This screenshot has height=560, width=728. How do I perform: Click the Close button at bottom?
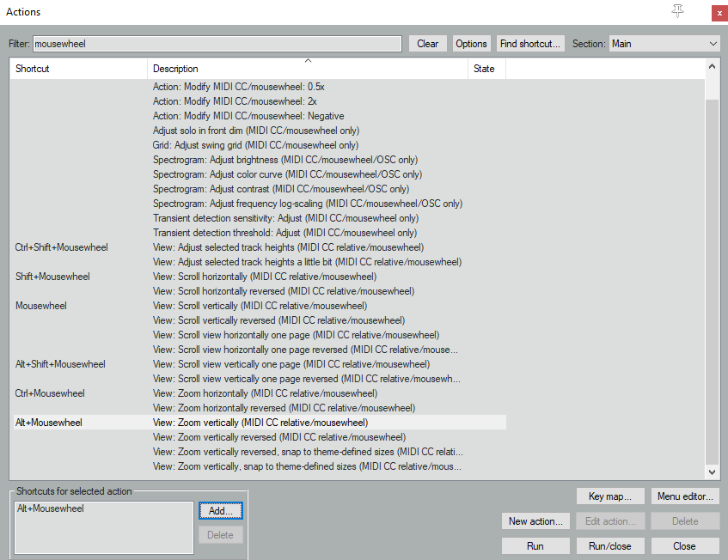tap(685, 546)
